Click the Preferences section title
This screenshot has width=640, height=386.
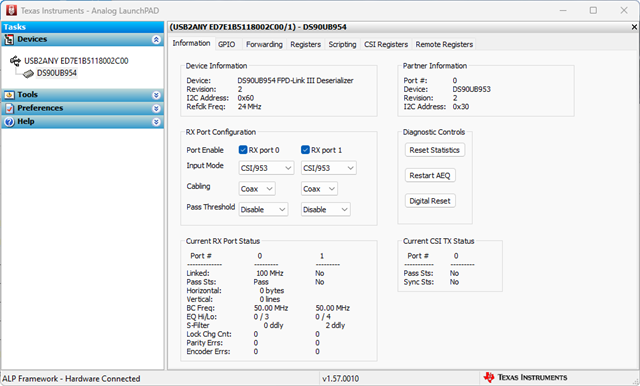40,108
